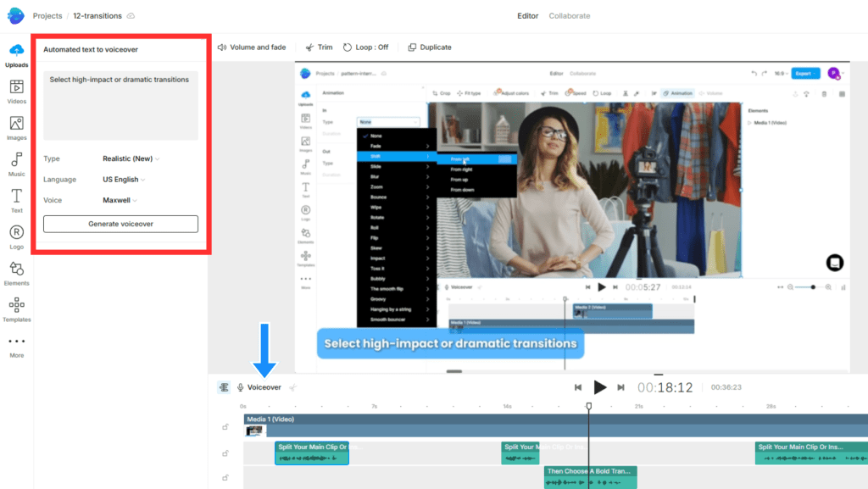Viewport: 868px width, 489px height.
Task: Select the Editor tab
Action: coord(527,16)
